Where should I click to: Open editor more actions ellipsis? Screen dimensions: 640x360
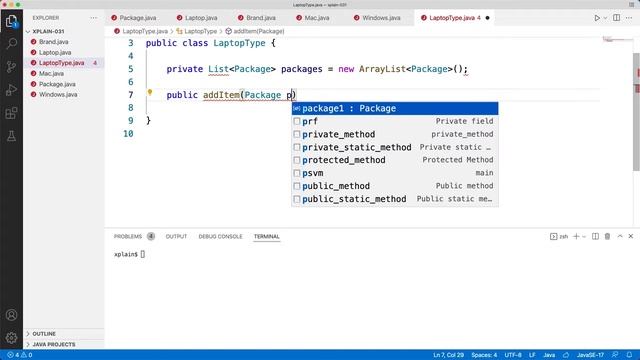(x=629, y=18)
